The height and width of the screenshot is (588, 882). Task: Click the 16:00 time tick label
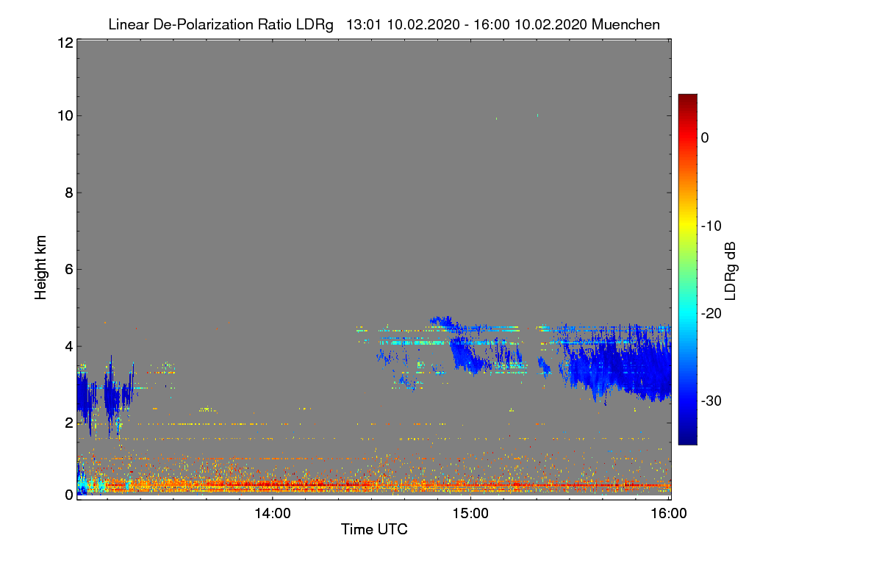point(669,513)
